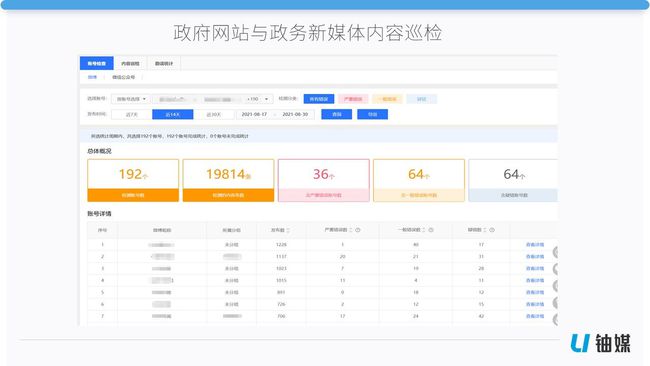
Task: Click the blurred account name in row 5
Action: [161, 293]
